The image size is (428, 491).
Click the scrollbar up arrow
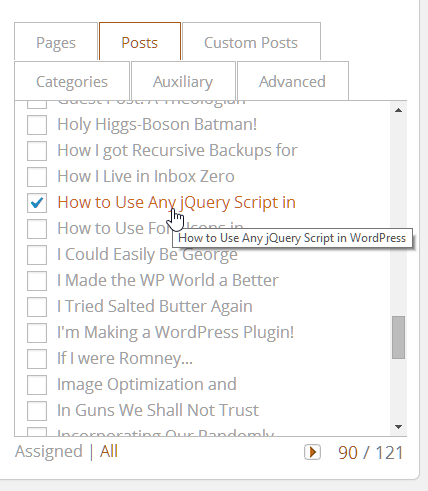[x=398, y=110]
